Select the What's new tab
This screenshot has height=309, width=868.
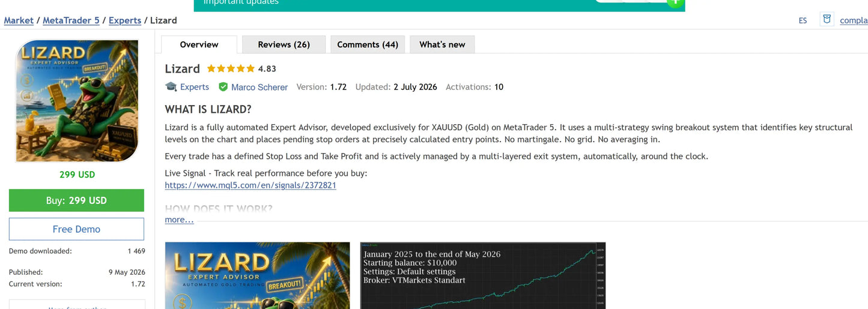click(x=442, y=44)
